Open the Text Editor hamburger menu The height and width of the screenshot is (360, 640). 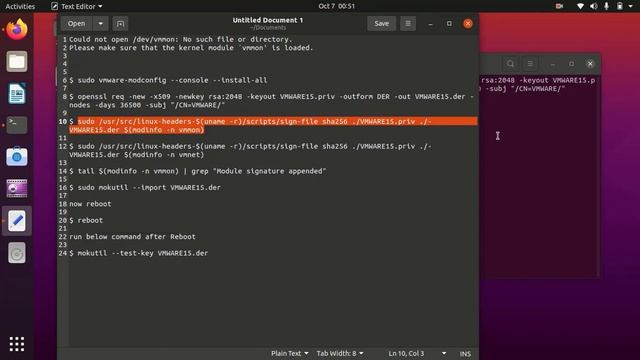408,24
